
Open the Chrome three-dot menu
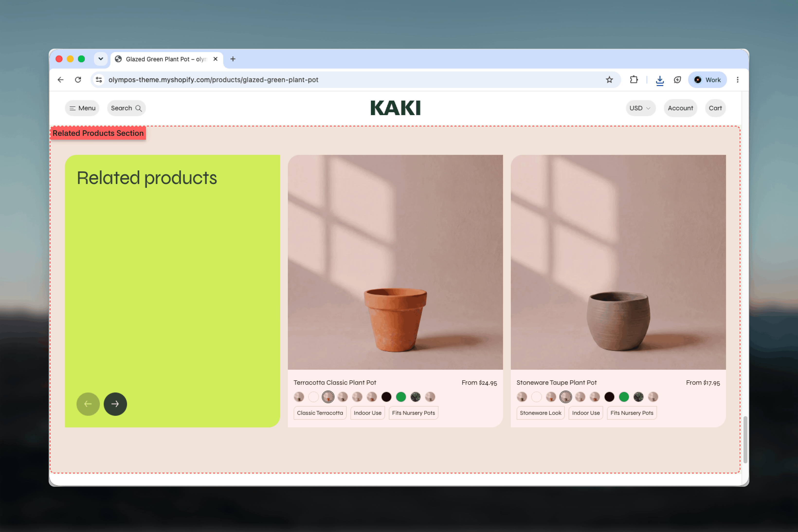[738, 80]
